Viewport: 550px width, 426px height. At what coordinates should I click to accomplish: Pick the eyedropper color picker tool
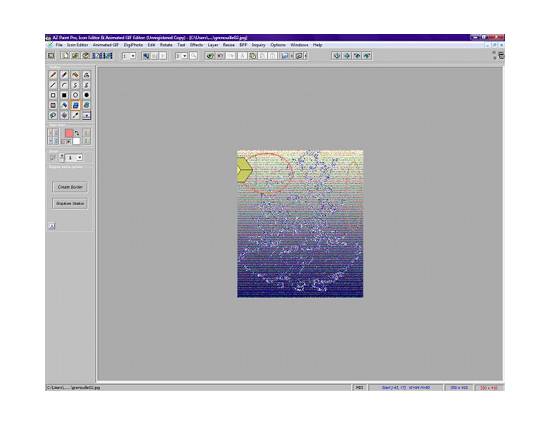[x=75, y=115]
